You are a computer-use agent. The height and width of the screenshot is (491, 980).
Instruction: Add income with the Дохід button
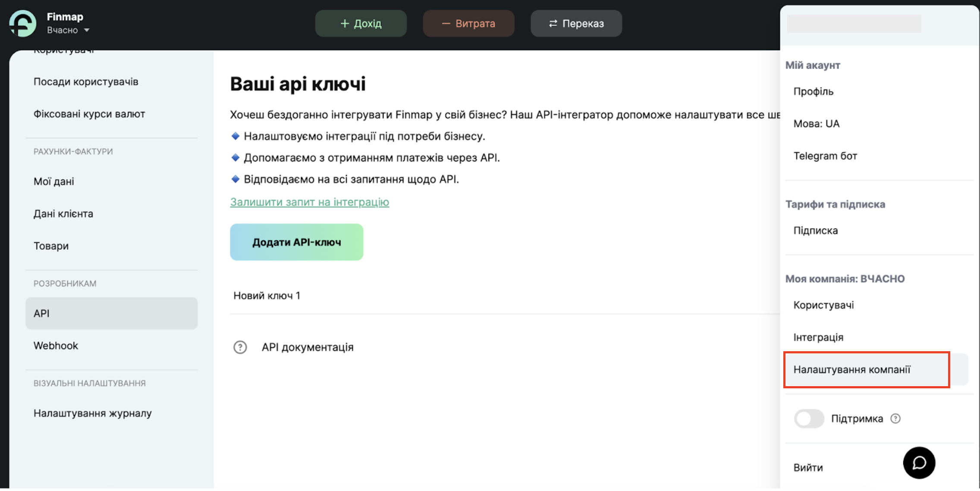tap(361, 23)
